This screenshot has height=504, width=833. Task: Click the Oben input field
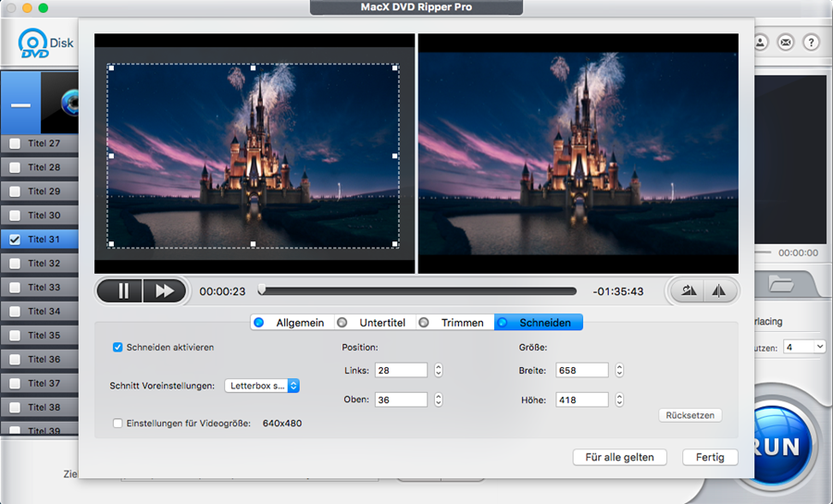401,400
